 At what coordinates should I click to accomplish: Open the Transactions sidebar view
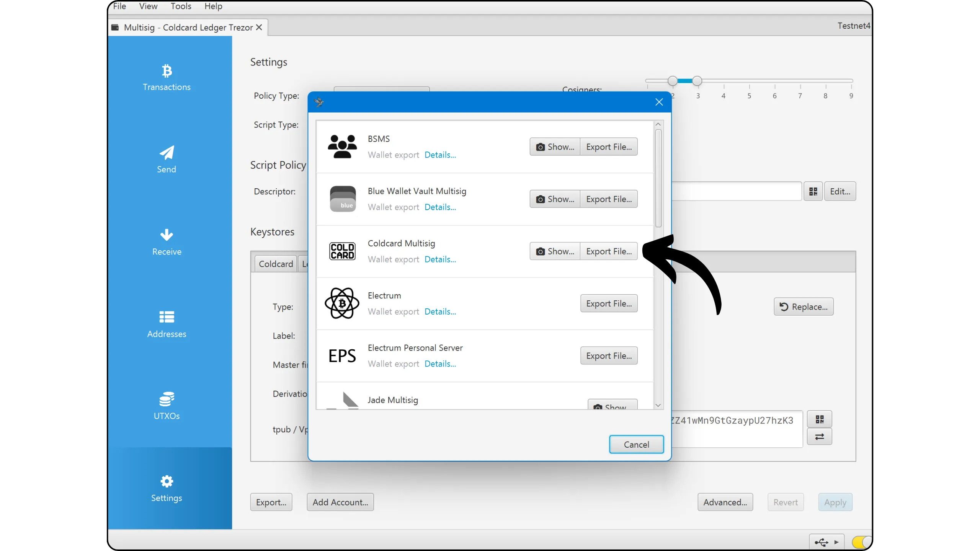[x=167, y=78]
